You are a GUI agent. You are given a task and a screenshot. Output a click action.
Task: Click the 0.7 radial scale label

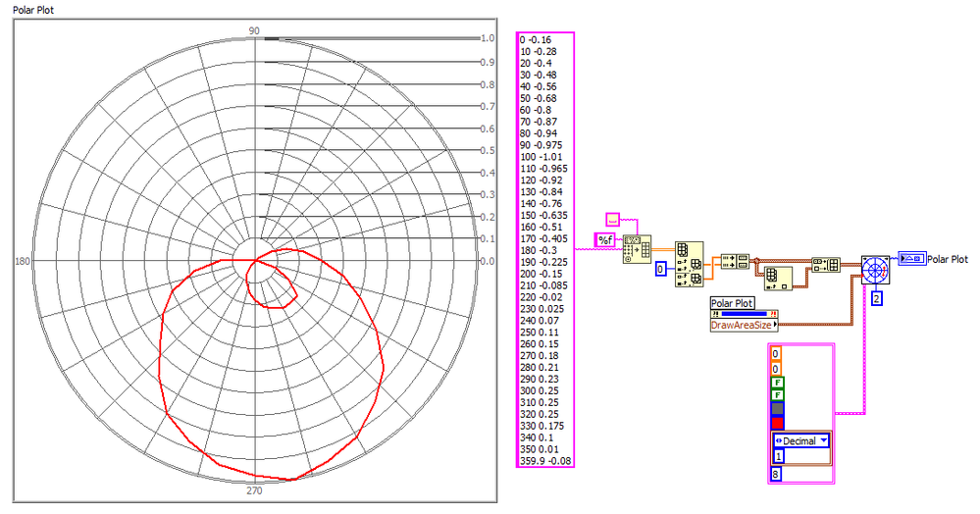pos(488,106)
